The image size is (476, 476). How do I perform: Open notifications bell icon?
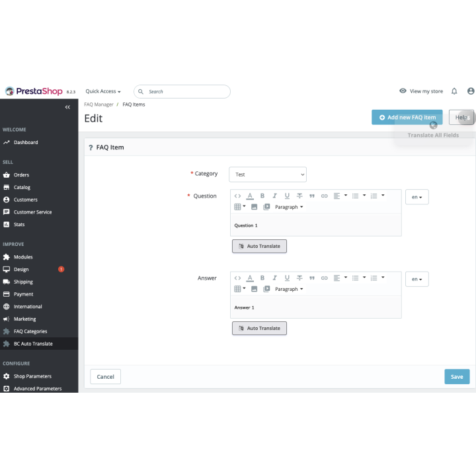[x=454, y=91]
